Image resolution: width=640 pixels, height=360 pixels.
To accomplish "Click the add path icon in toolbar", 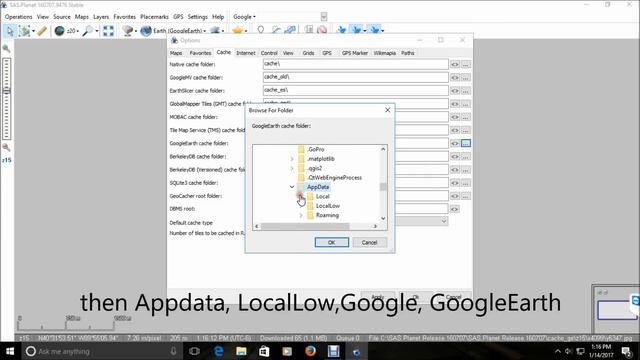I will (x=276, y=30).
